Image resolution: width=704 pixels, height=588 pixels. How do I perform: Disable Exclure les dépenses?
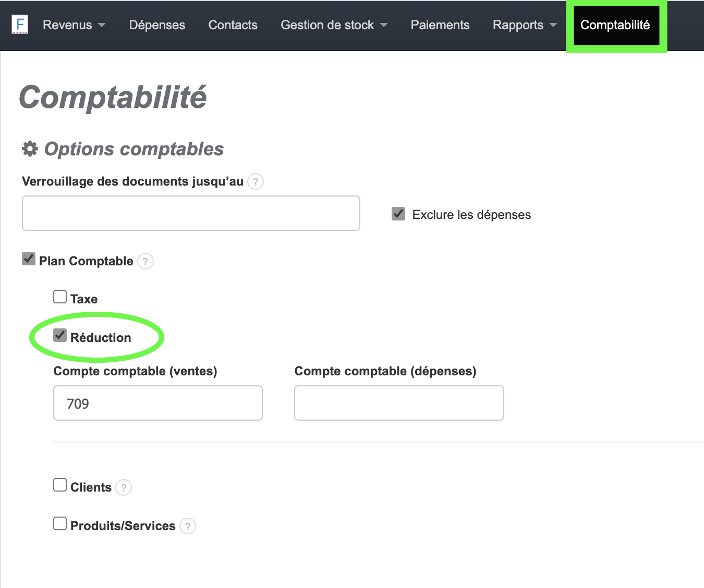point(398,214)
